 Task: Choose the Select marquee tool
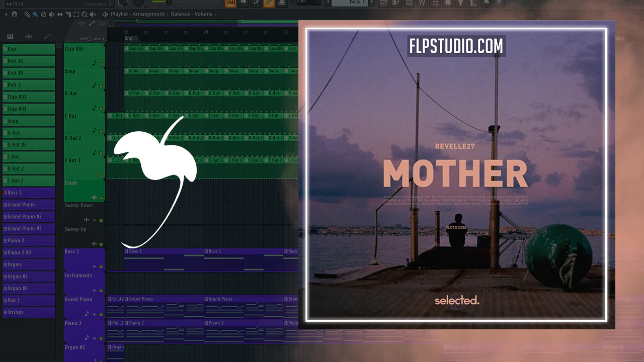(x=76, y=14)
